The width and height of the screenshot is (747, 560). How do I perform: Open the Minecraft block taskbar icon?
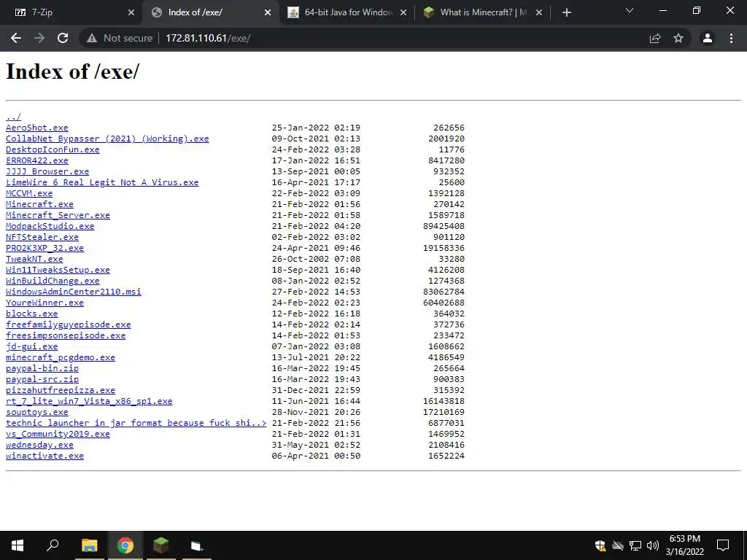161,545
